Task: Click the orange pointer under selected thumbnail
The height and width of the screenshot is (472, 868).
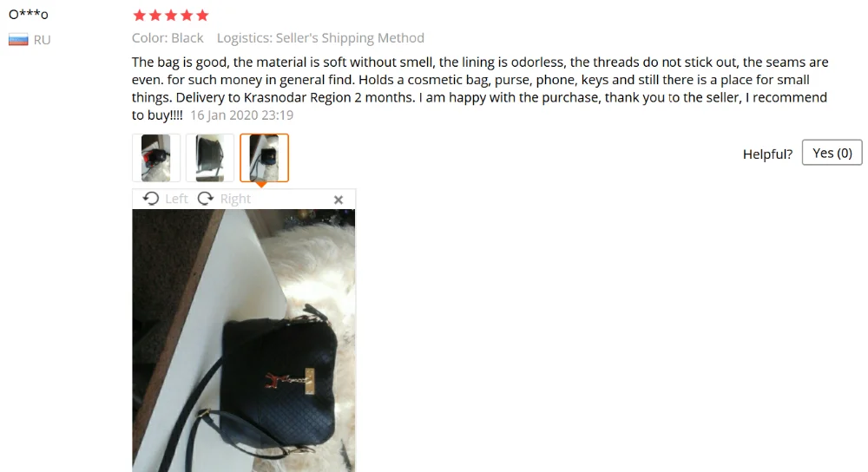Action: point(261,185)
